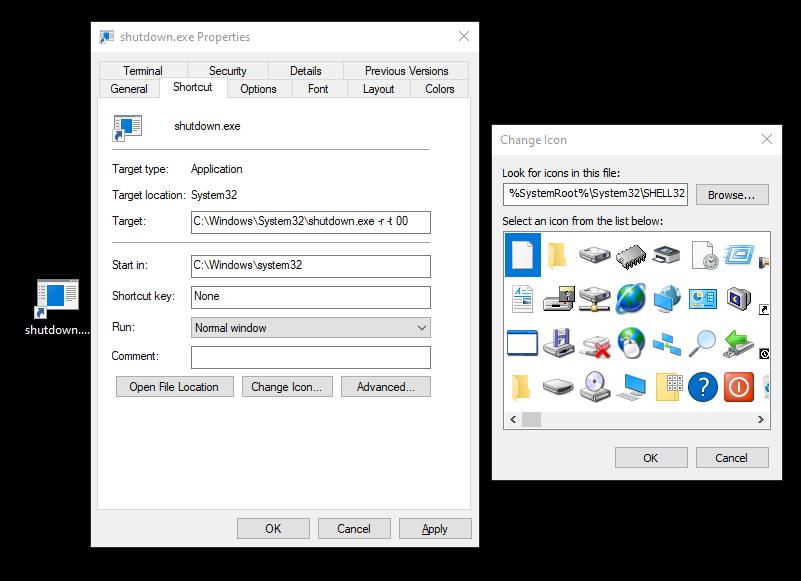Open the Colors tab
Viewport: 801px width, 581px height.
click(x=439, y=89)
